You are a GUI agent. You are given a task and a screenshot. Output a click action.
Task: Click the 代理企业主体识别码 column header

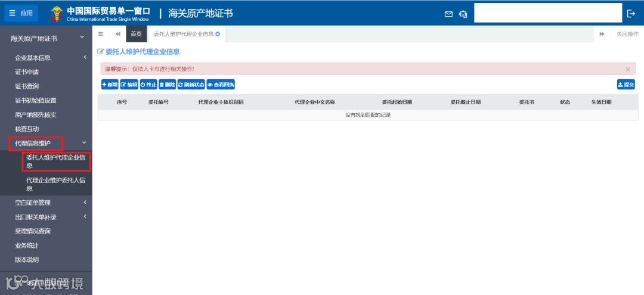[x=221, y=102]
